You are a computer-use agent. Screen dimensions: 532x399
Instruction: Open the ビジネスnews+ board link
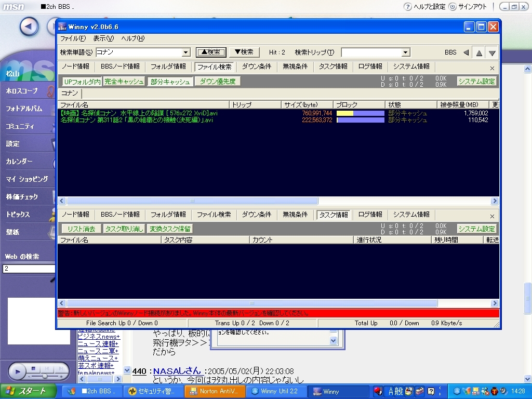coord(99,336)
